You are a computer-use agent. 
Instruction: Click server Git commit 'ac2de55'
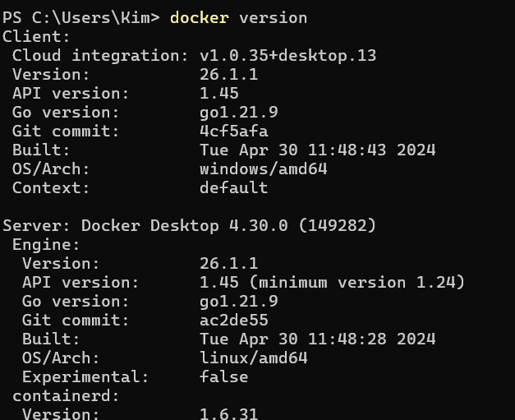[x=234, y=320]
